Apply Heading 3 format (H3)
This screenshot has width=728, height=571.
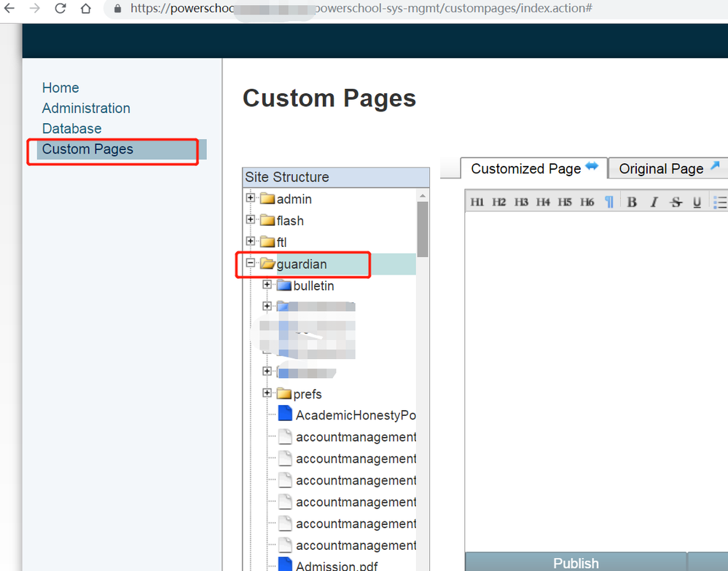coord(521,202)
